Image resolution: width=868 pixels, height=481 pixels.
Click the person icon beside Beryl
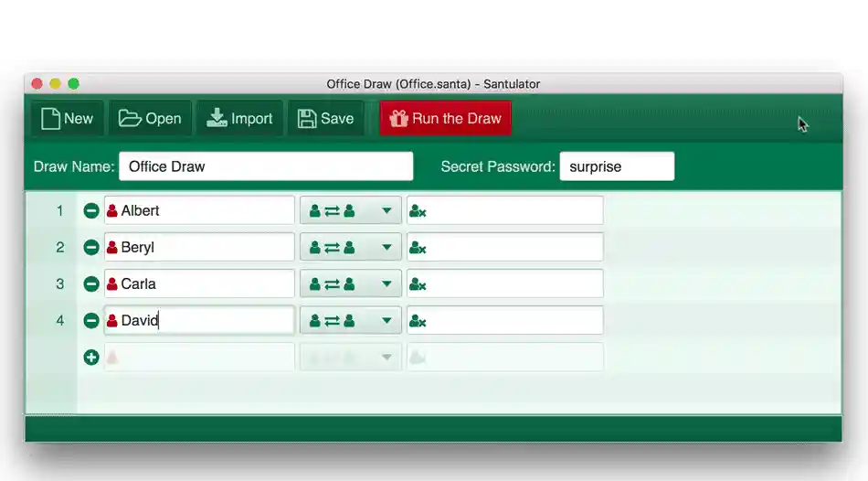[x=111, y=247]
